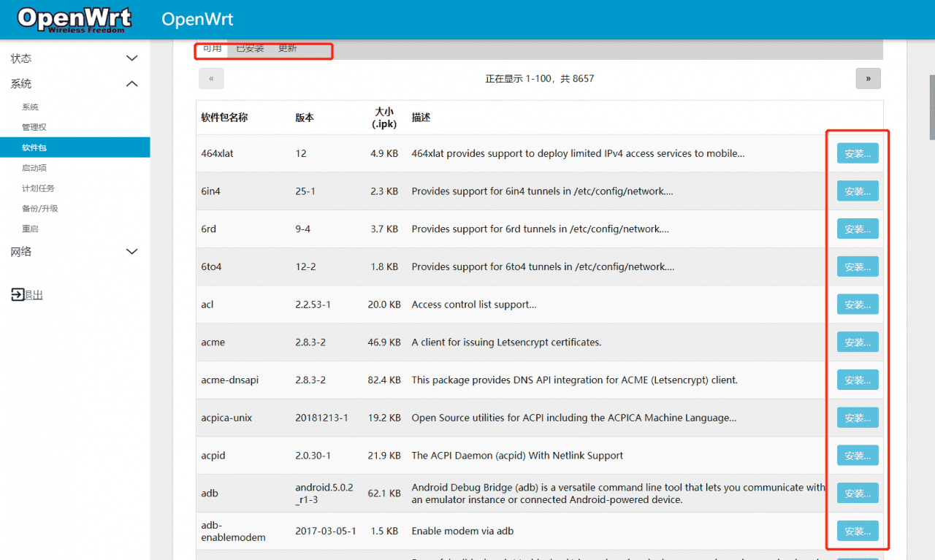Expand the 状态 sidebar section
Image resolution: width=935 pixels, height=560 pixels.
73,58
